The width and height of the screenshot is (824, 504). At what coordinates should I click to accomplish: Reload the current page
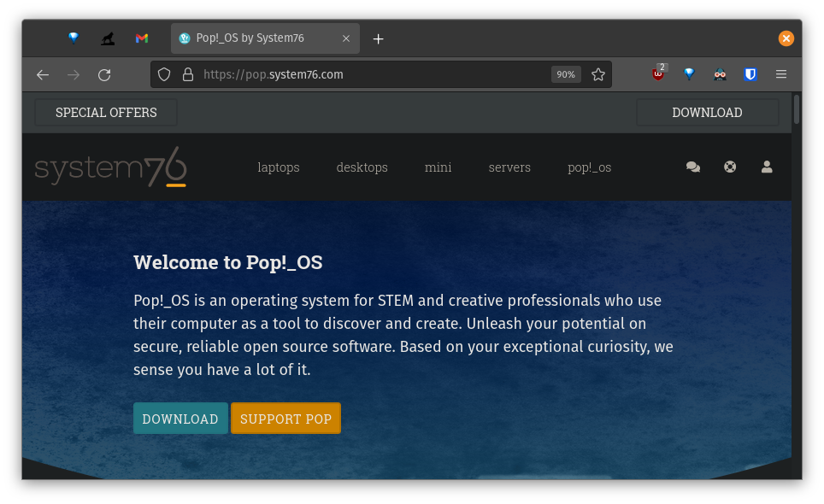[104, 75]
